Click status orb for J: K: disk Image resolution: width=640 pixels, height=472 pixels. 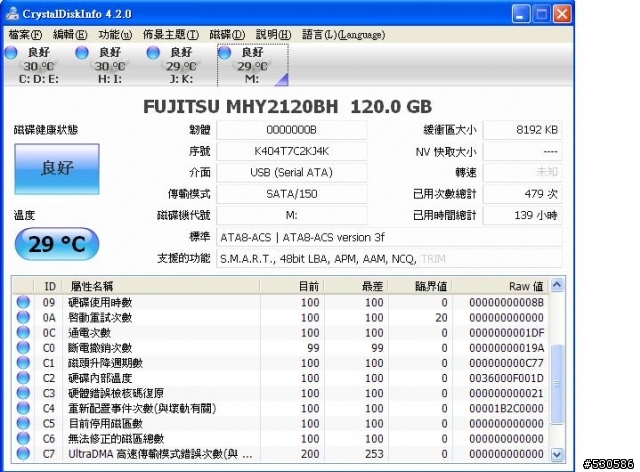tap(153, 52)
